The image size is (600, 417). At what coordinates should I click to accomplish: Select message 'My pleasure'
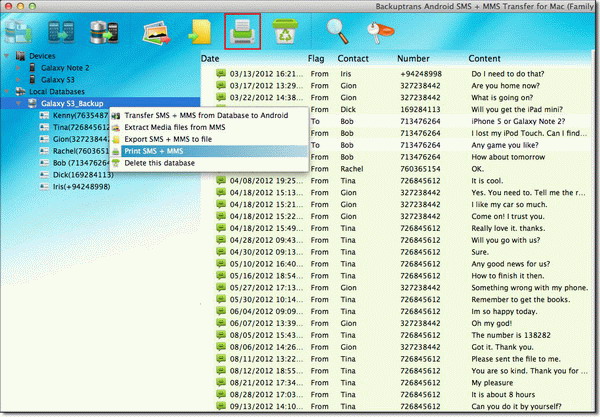[492, 382]
